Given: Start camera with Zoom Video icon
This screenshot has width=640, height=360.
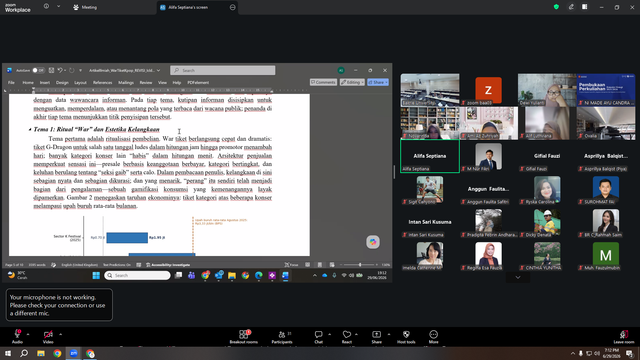Looking at the screenshot, I should [x=48, y=336].
